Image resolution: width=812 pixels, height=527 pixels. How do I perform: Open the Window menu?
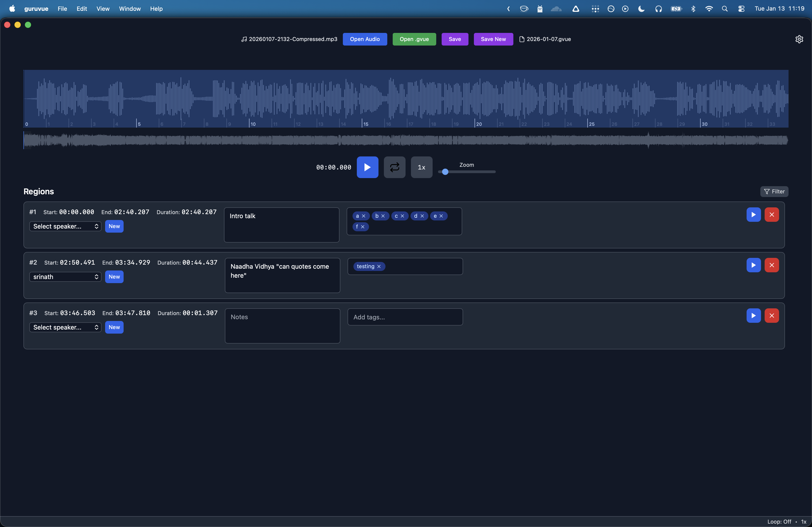(x=130, y=9)
